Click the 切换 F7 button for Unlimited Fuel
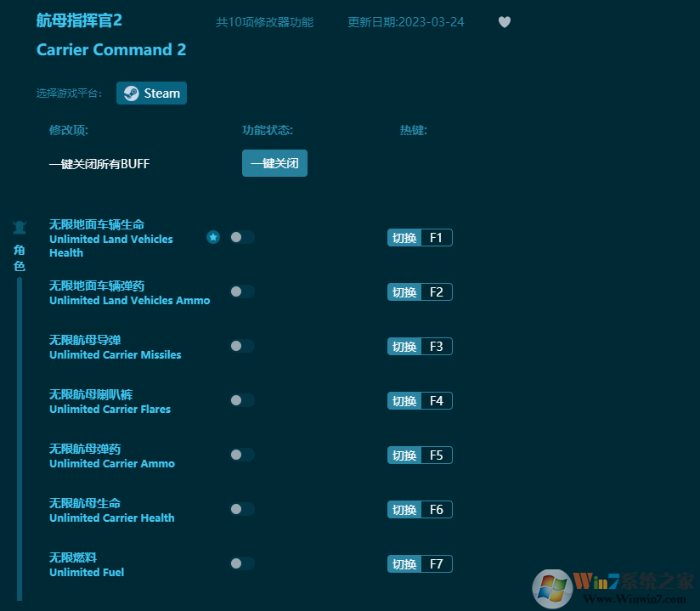700x611 pixels. point(420,563)
